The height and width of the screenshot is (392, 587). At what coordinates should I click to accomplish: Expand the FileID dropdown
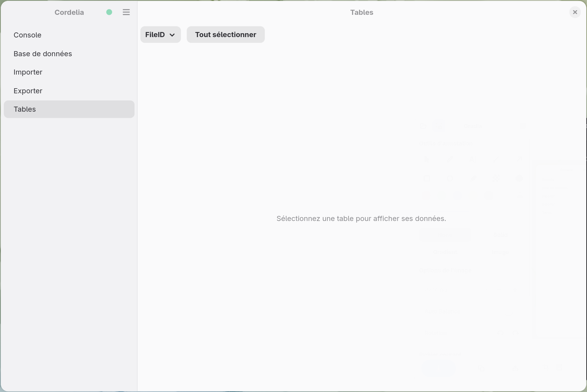pyautogui.click(x=160, y=35)
